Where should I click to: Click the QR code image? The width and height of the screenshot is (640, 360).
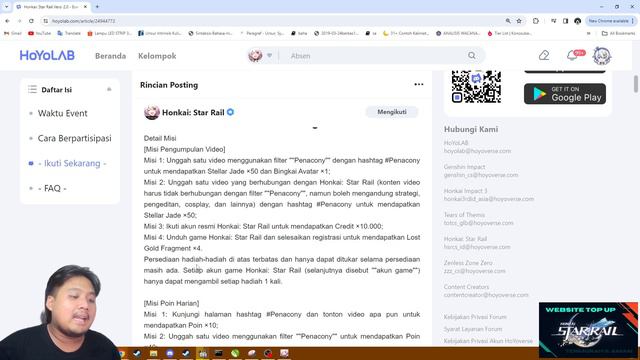[476, 87]
